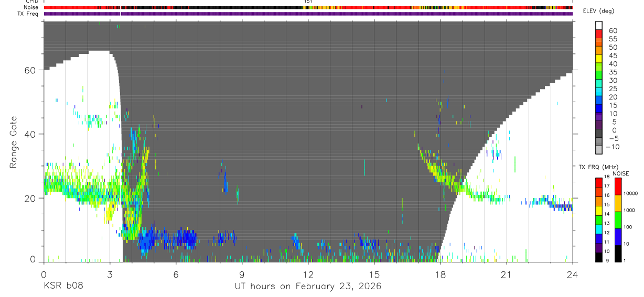The image size is (644, 297).
Task: Click the "Range Gate" y-axis title
Action: coord(13,142)
